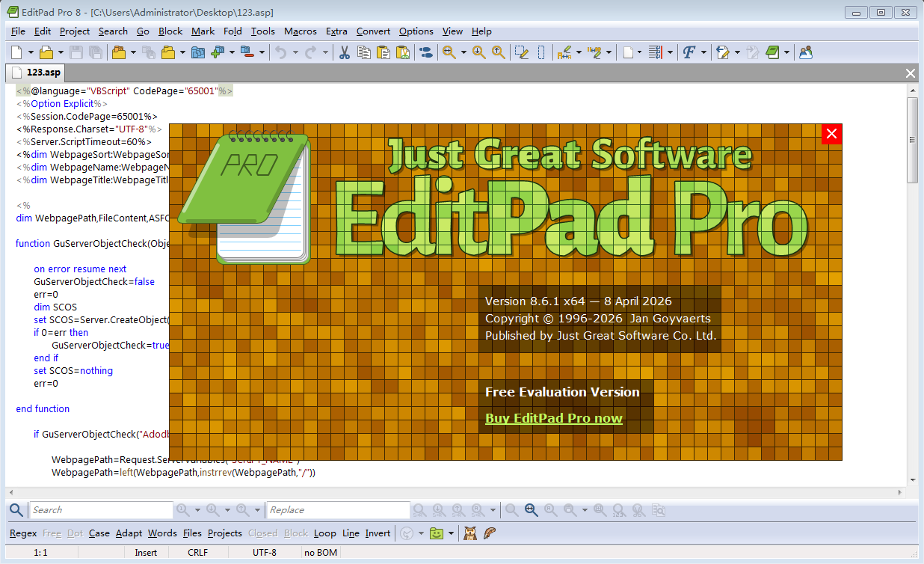Image resolution: width=924 pixels, height=564 pixels.
Task: Click the green notepad icon
Action: (772, 52)
